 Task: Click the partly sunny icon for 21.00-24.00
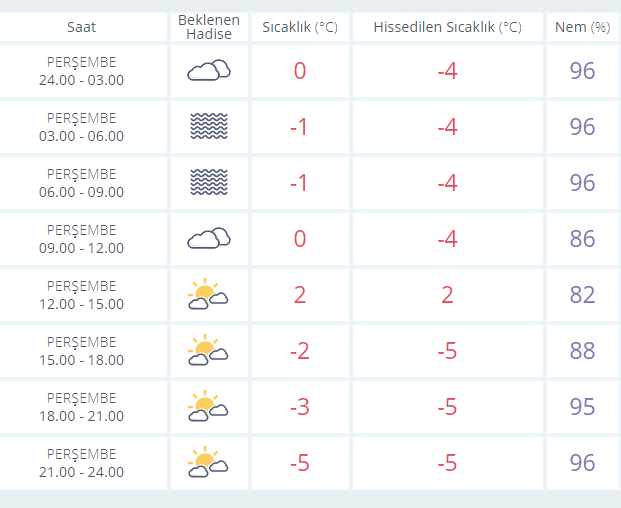click(x=208, y=462)
